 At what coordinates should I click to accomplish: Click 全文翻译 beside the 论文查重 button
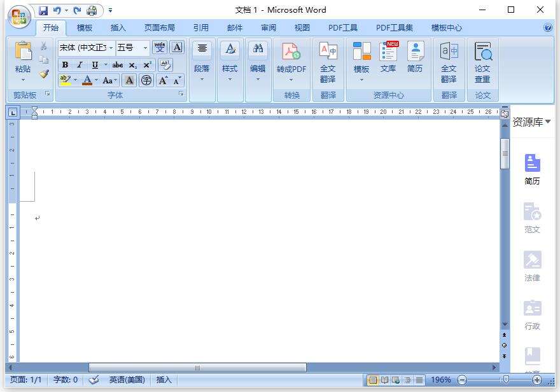click(x=449, y=62)
